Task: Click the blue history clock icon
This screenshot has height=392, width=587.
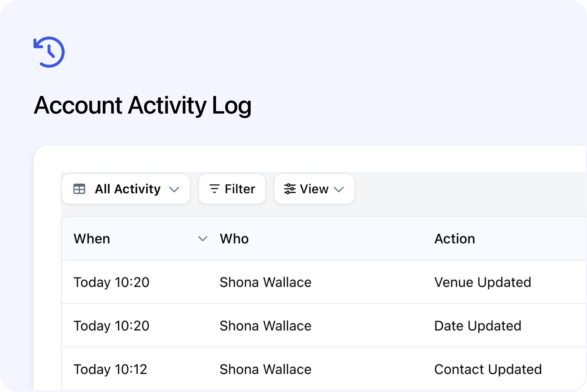Action: pos(49,52)
